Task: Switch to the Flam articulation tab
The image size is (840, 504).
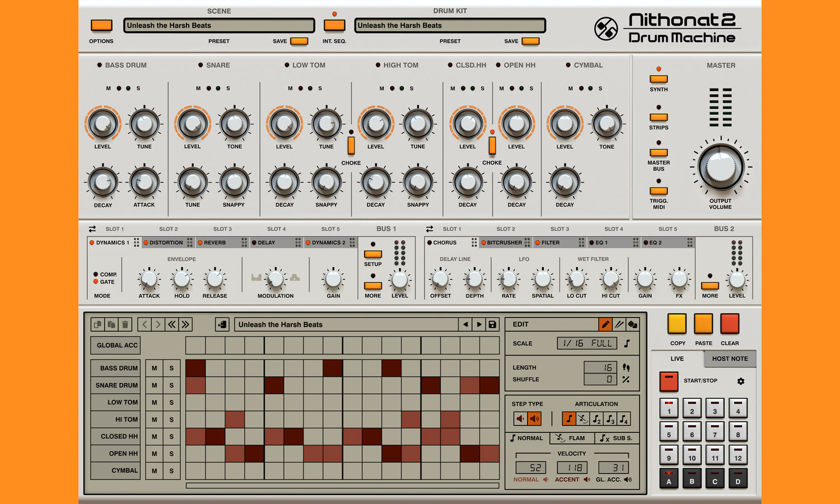Action: pyautogui.click(x=571, y=438)
